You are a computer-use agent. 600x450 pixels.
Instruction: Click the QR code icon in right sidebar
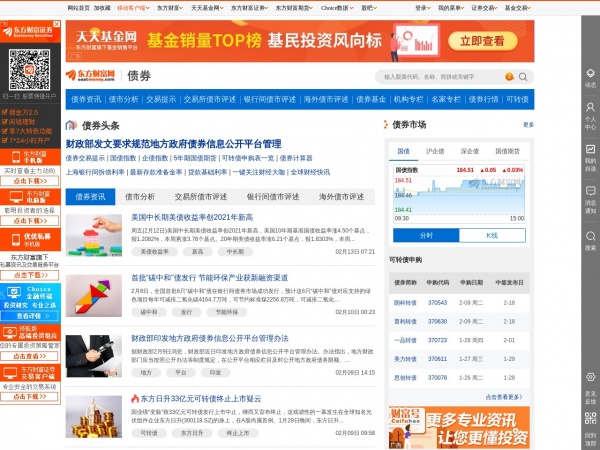(x=590, y=418)
